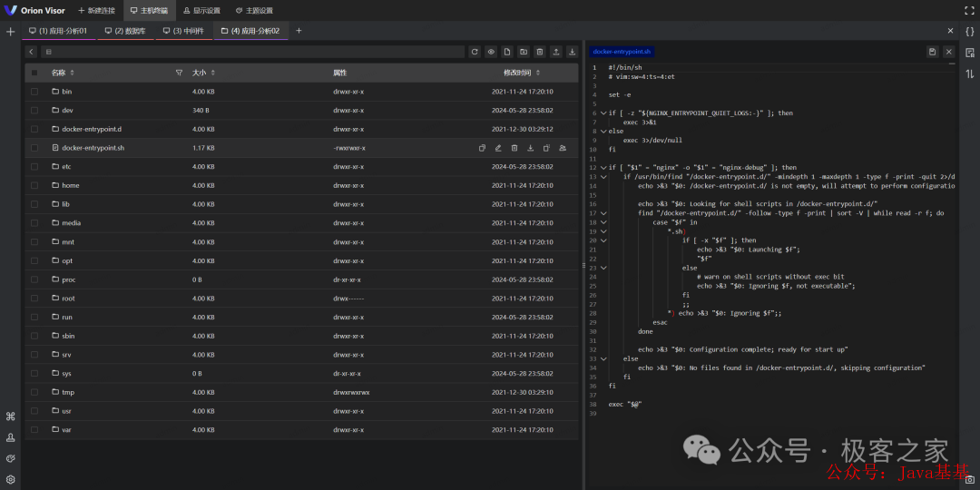The width and height of the screenshot is (980, 490).
Task: Tick the checkbox for the home folder
Action: (34, 186)
